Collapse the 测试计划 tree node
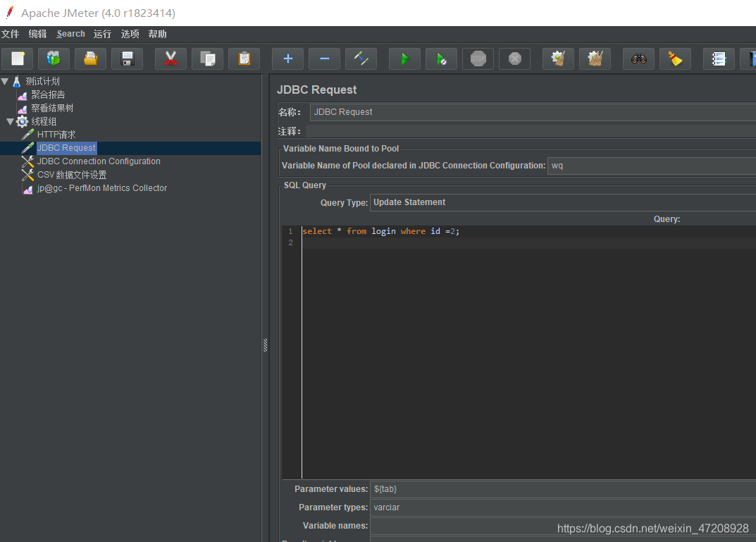The width and height of the screenshot is (756, 542). [5, 82]
